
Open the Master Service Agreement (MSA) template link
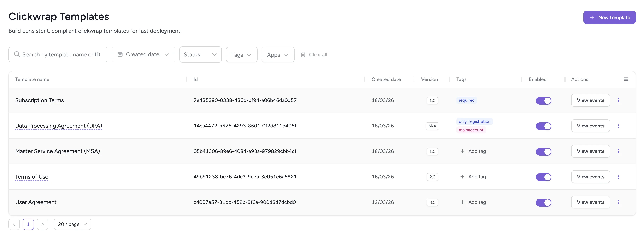(58, 151)
